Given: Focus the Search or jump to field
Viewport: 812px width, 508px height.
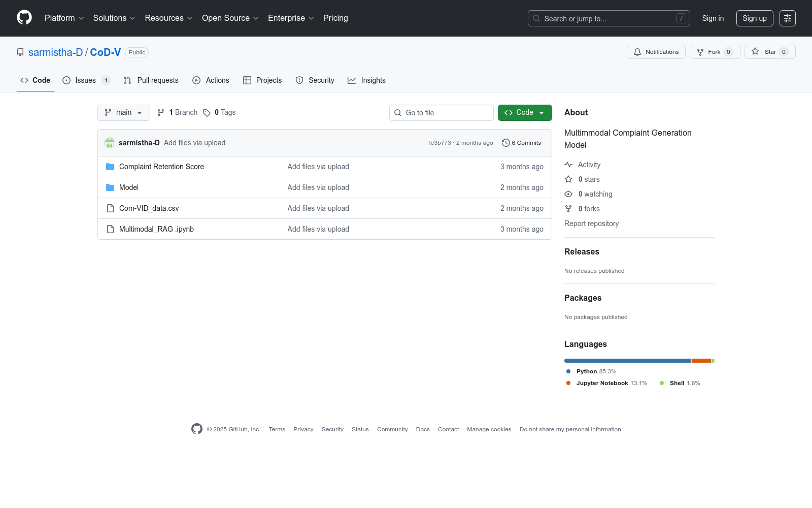Looking at the screenshot, I should (608, 18).
